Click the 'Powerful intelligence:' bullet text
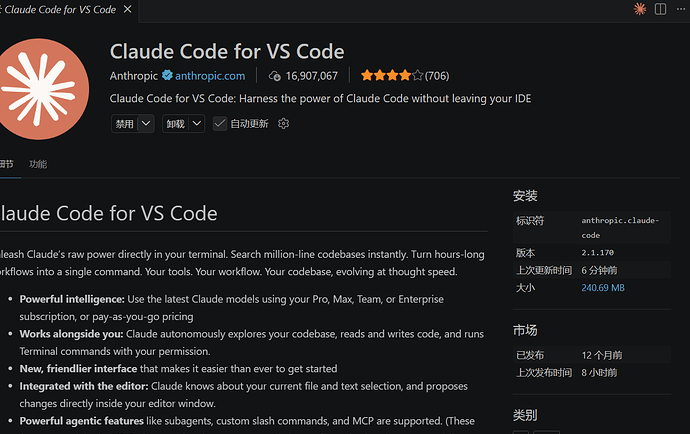 [72, 299]
